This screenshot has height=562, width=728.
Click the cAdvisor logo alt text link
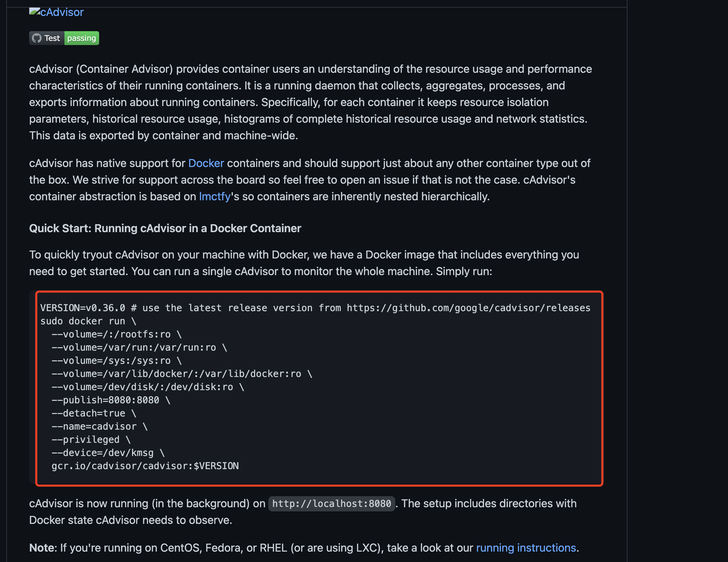(62, 12)
